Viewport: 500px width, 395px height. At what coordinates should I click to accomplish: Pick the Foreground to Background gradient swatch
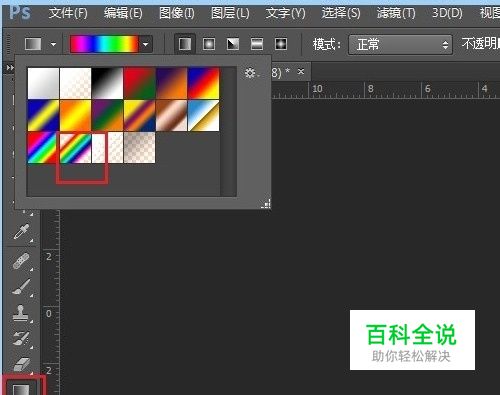point(43,83)
